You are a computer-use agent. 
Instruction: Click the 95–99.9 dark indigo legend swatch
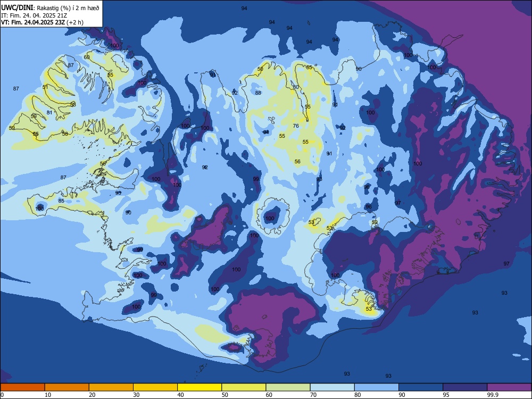coord(465,387)
